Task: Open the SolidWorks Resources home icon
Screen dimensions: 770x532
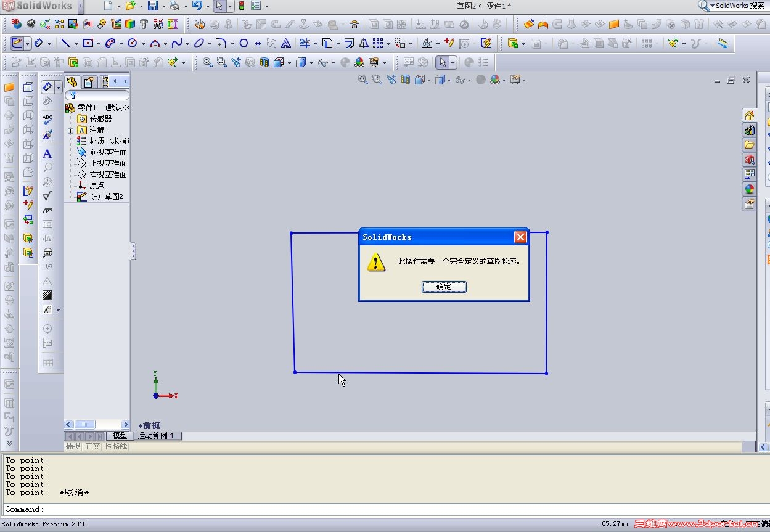Action: tap(749, 116)
